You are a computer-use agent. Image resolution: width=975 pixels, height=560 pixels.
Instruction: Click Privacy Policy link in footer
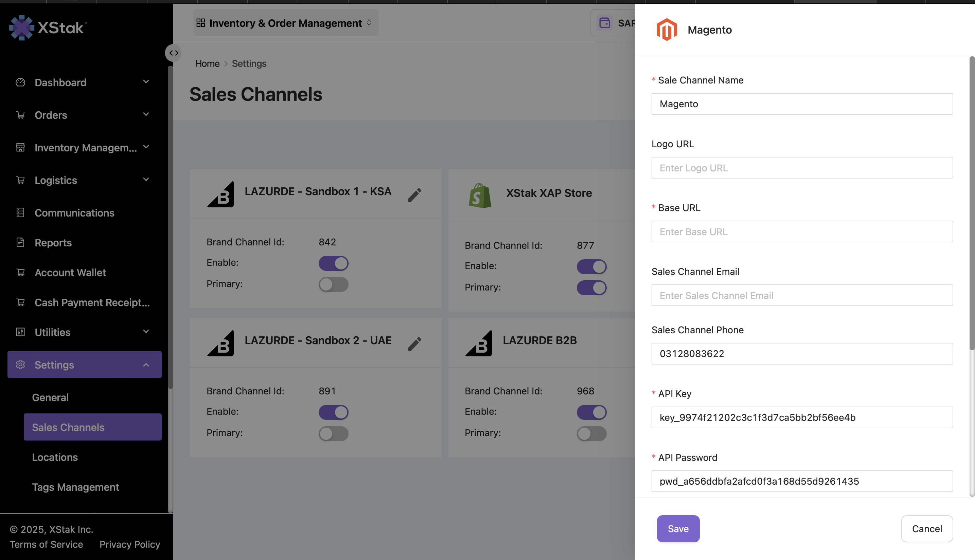click(130, 544)
